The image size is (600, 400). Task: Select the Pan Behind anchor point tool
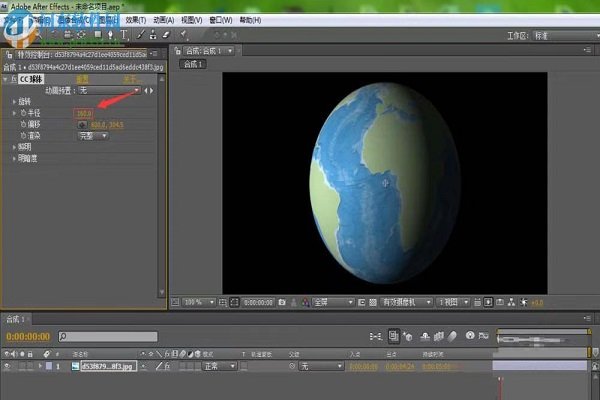tap(81, 35)
